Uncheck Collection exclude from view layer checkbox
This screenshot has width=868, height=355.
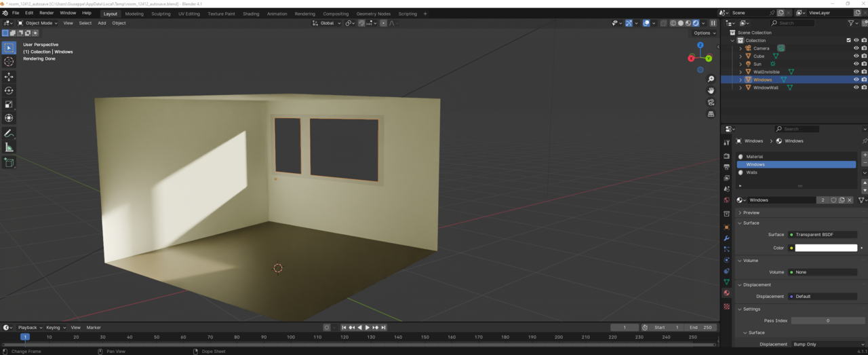[848, 41]
